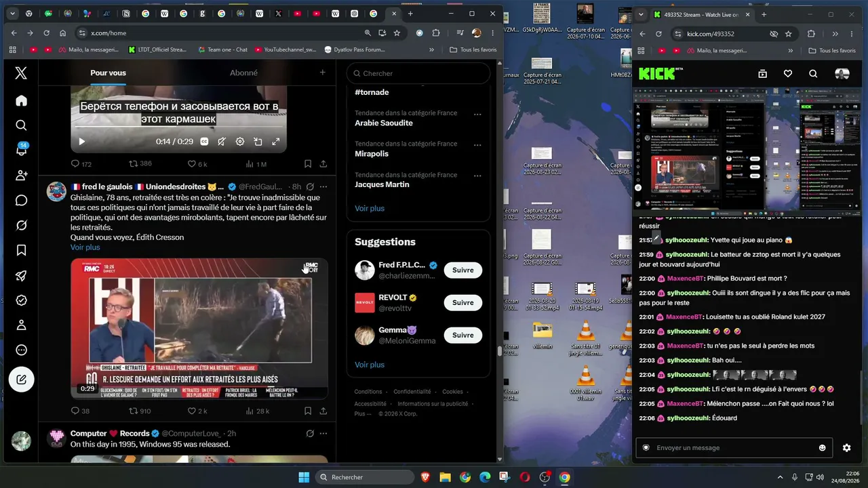The height and width of the screenshot is (488, 868).
Task: Unmute the video with speaker icon
Action: coord(222,142)
